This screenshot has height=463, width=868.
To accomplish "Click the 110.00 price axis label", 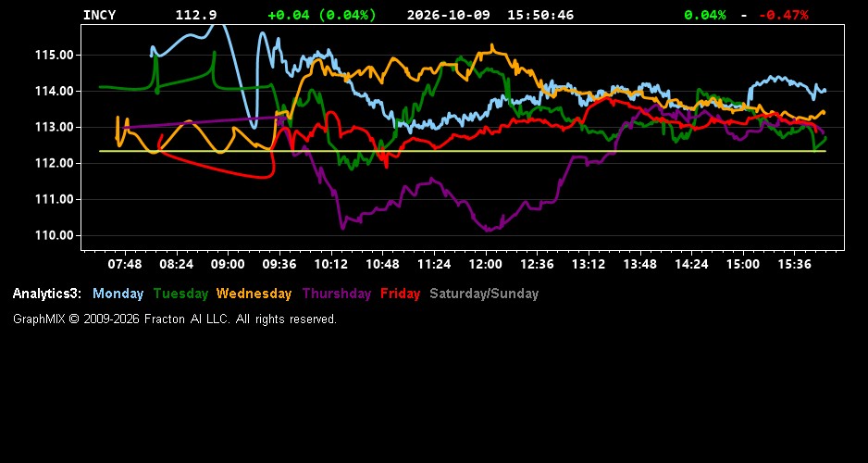I will [x=55, y=235].
